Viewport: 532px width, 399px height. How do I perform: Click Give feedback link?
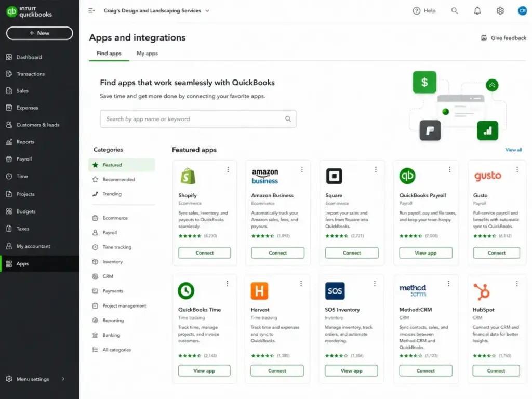[x=504, y=38]
